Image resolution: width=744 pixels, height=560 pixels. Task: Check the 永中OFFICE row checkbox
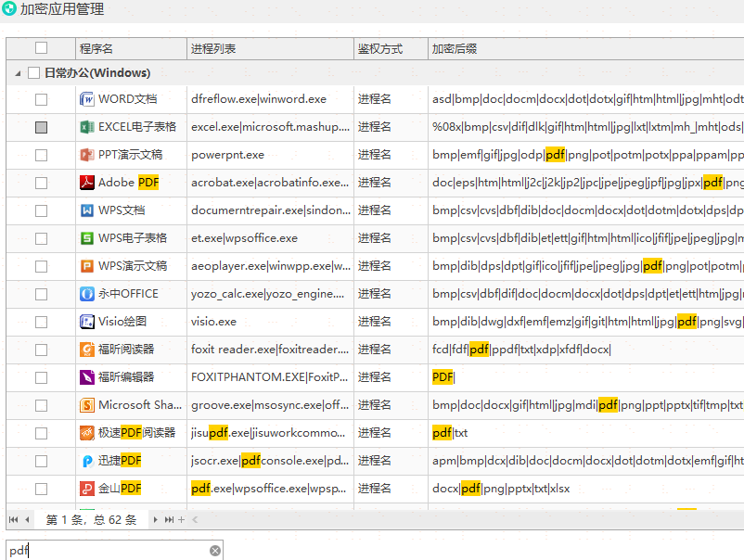click(41, 294)
